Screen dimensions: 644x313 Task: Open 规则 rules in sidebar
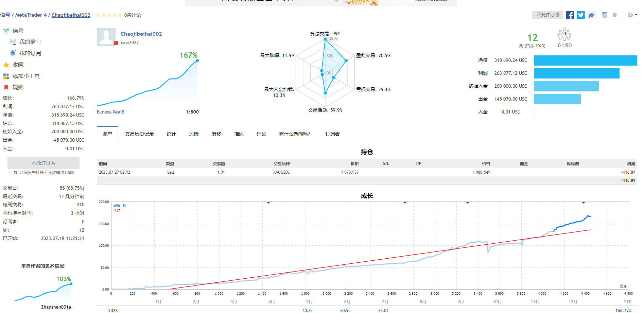(18, 87)
